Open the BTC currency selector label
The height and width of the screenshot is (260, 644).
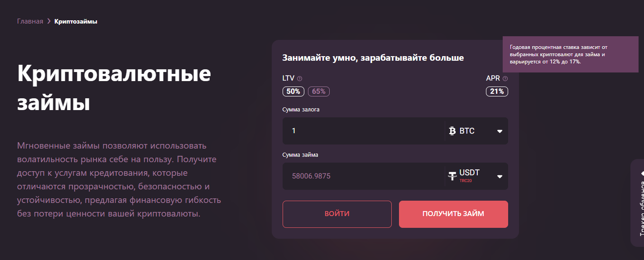[x=467, y=131]
